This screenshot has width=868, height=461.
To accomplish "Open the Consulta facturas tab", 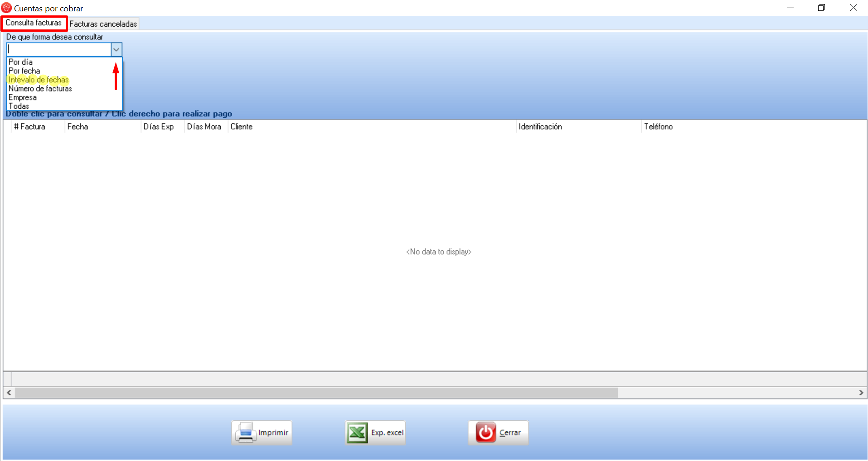I will [x=34, y=23].
